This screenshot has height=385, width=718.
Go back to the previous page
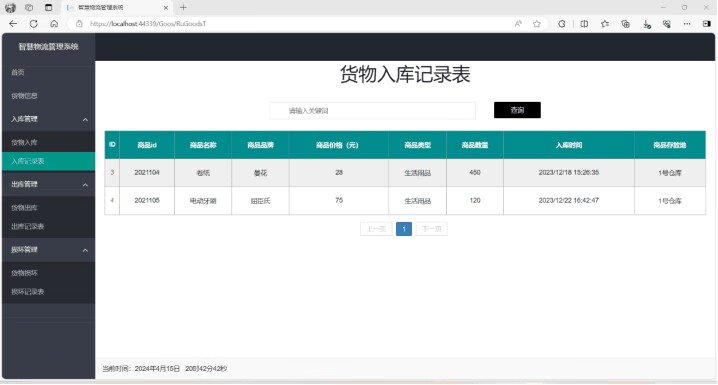tap(13, 24)
